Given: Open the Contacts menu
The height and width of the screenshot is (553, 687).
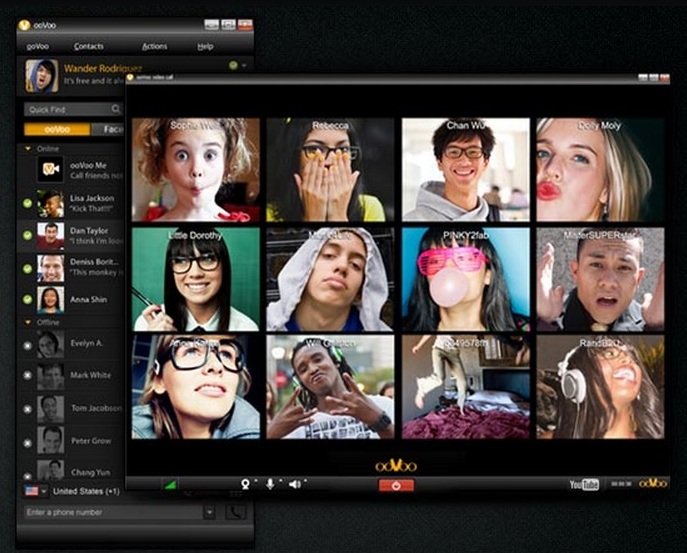Looking at the screenshot, I should pos(89,46).
